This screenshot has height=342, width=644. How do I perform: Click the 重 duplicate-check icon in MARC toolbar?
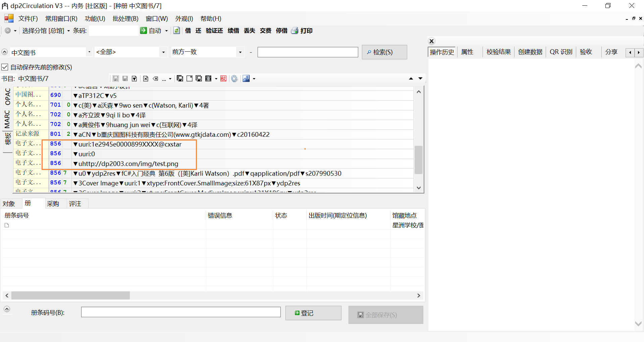(208, 78)
